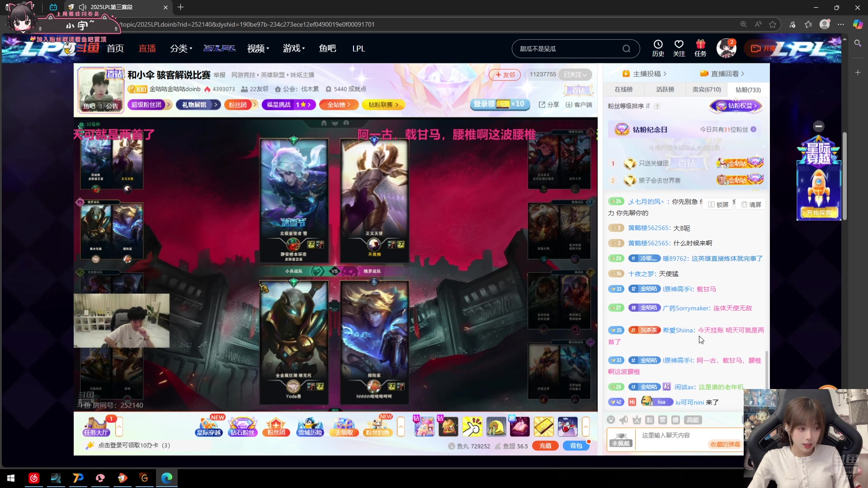This screenshot has height=488, width=868.
Task: Toggle 已关注 follow status button
Action: 575,75
